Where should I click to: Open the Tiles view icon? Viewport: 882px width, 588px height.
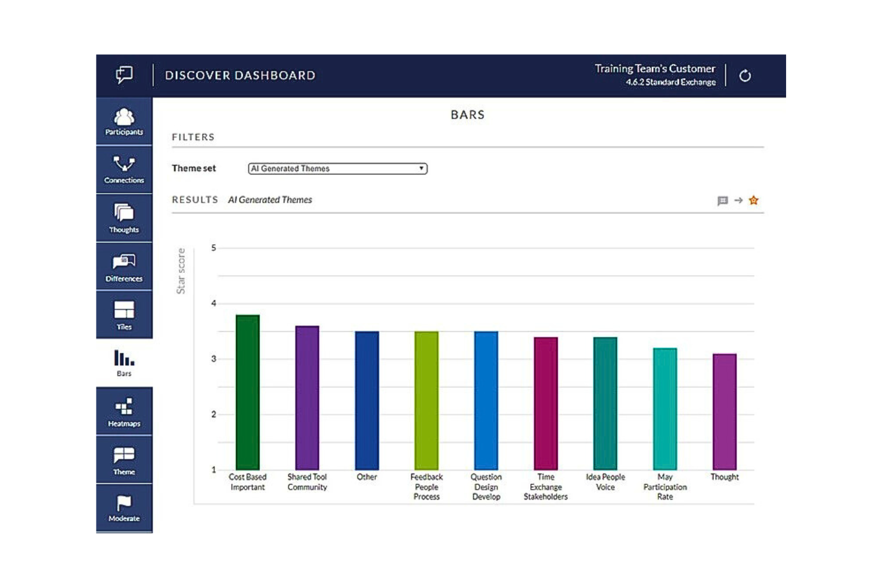point(123,314)
